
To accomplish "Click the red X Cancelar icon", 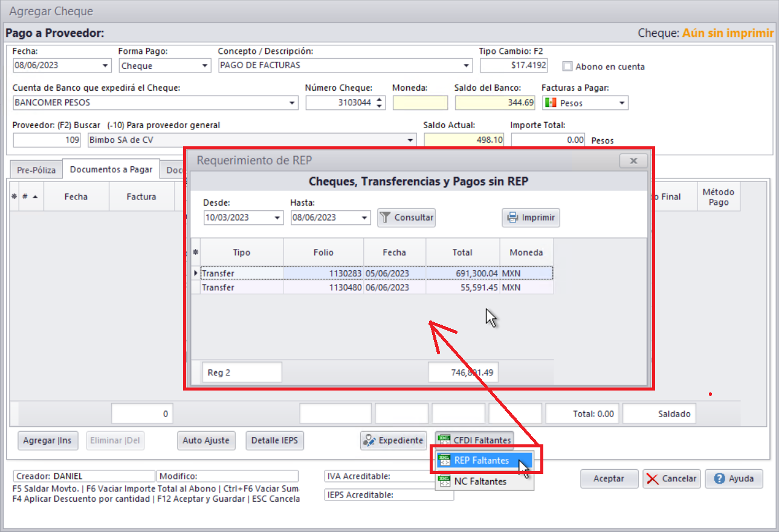I will coord(653,479).
